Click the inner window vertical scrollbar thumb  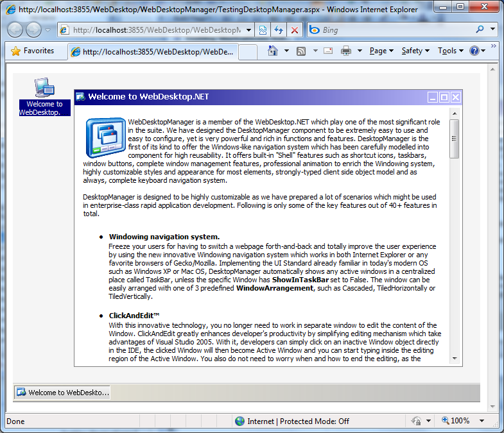click(455, 138)
